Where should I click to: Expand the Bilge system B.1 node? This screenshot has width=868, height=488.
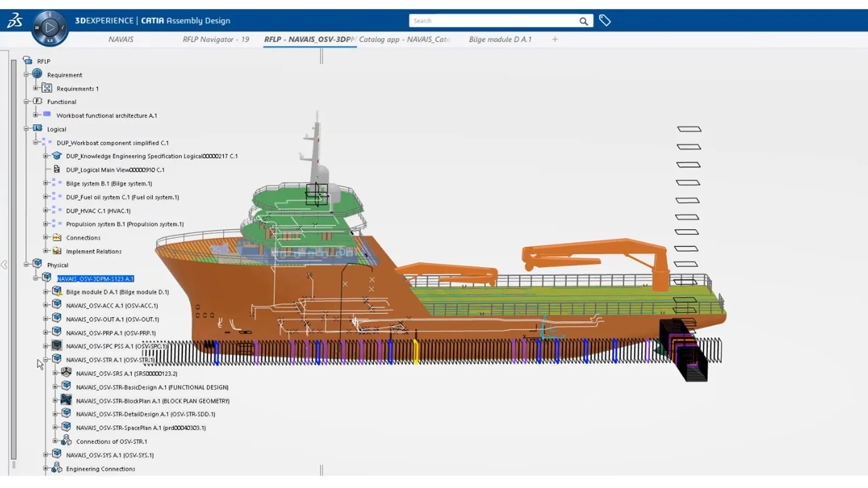[x=45, y=183]
